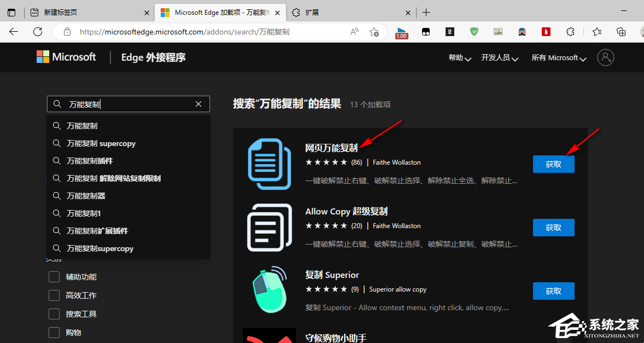Check the 购物 checkbox
The image size is (644, 343).
click(x=54, y=332)
